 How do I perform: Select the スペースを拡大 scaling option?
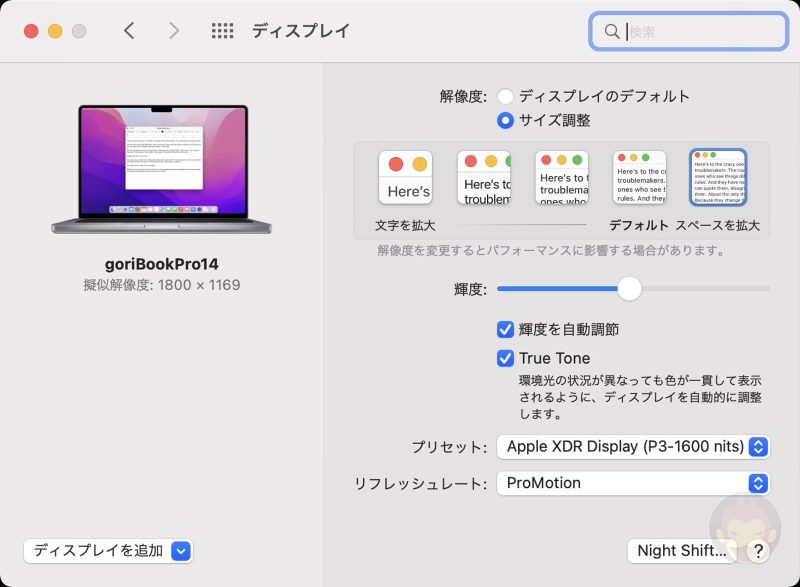coord(718,178)
